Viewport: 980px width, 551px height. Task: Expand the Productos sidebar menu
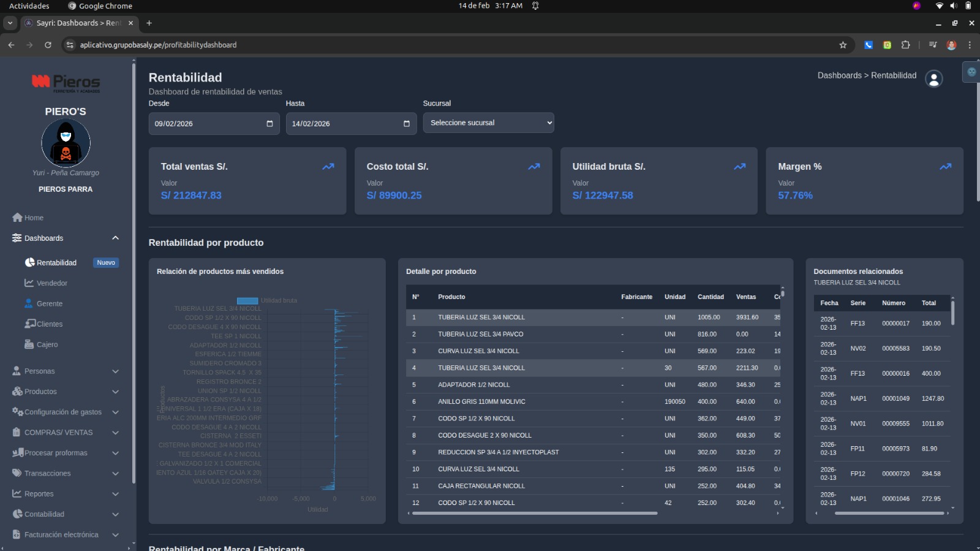tap(115, 392)
